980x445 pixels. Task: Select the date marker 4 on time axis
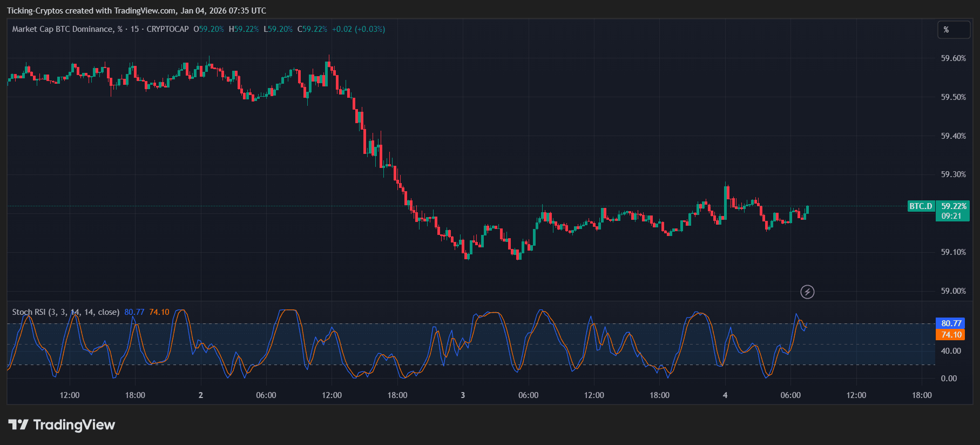(725, 395)
